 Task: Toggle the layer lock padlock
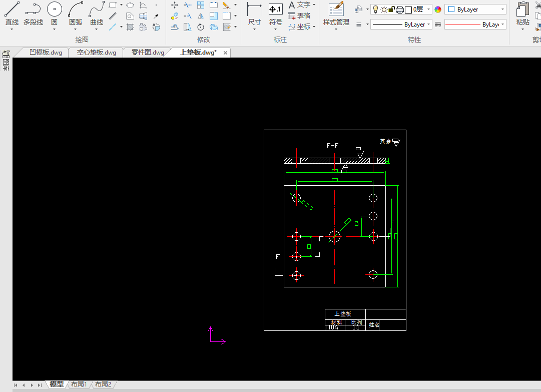(x=391, y=10)
